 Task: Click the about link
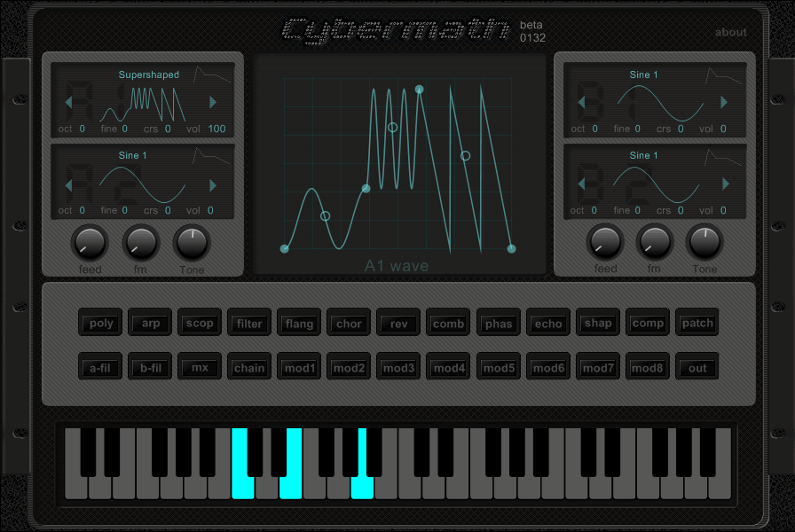[730, 32]
